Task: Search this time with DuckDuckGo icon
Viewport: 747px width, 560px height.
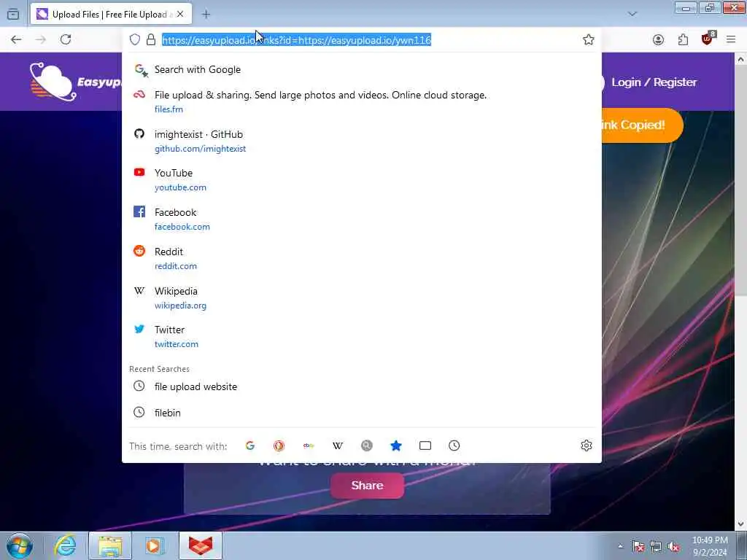Action: tap(279, 446)
